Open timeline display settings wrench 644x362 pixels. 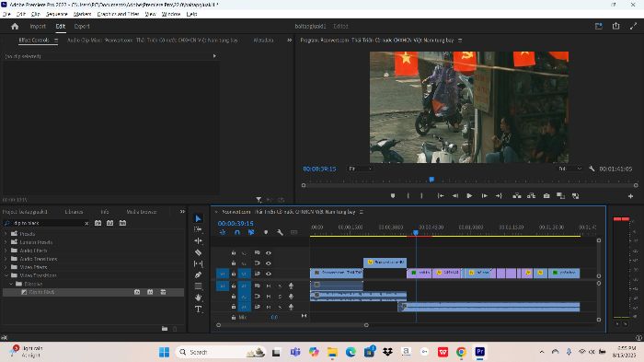click(x=280, y=232)
